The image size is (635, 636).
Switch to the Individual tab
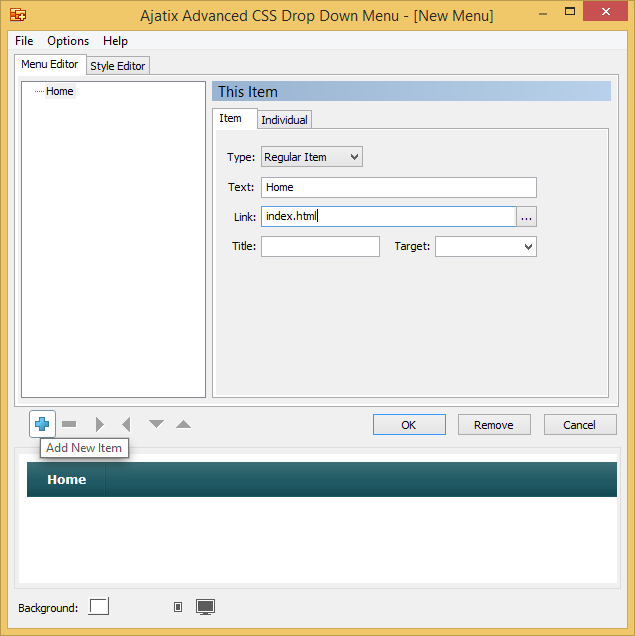tap(284, 120)
